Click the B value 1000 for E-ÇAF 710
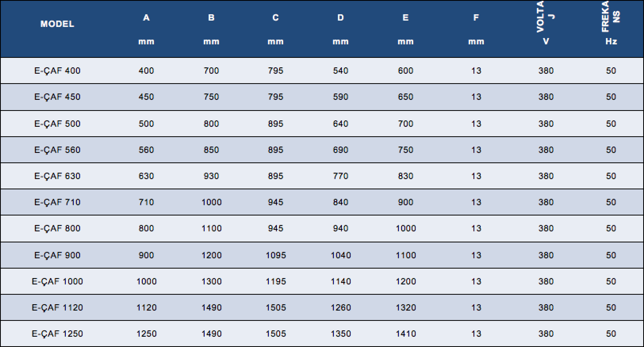This screenshot has height=347, width=644. click(x=211, y=202)
